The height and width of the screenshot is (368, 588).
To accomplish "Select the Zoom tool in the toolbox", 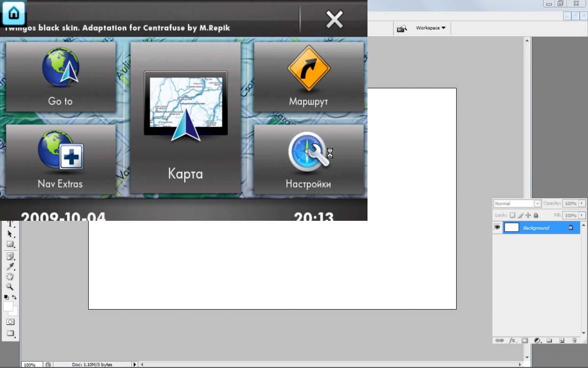I will tap(10, 287).
